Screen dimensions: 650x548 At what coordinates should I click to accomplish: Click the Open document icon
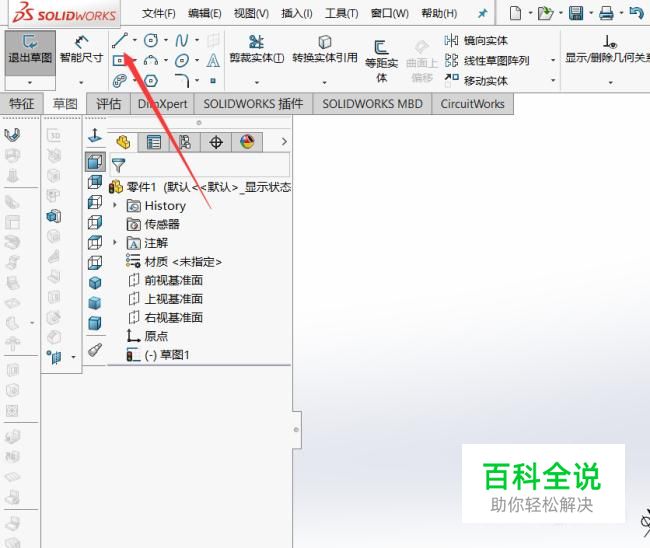(545, 13)
